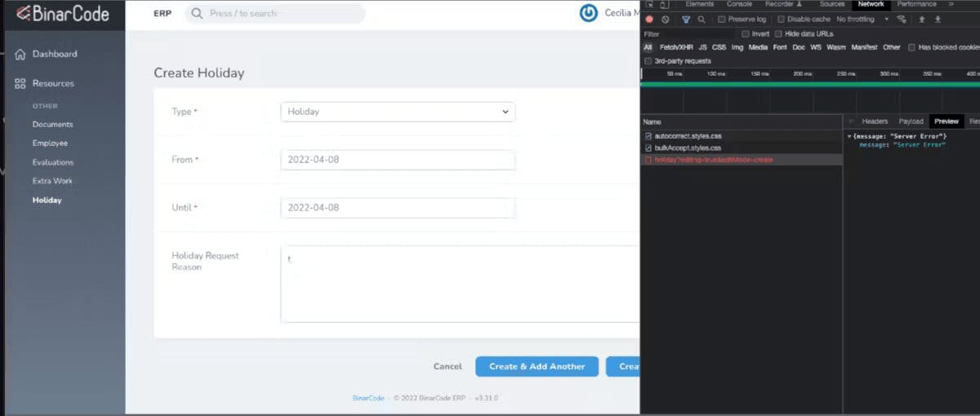Image resolution: width=980 pixels, height=416 pixels.
Task: Filter requests by All type
Action: (648, 47)
